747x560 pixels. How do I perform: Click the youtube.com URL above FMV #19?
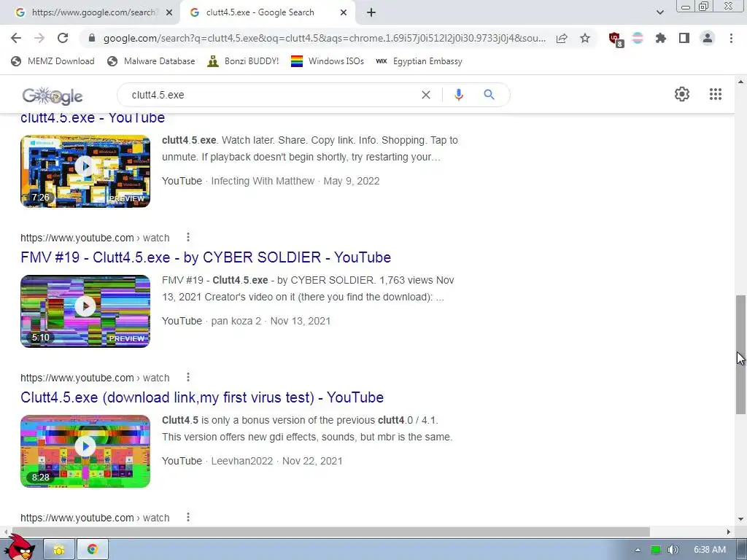[95, 238]
